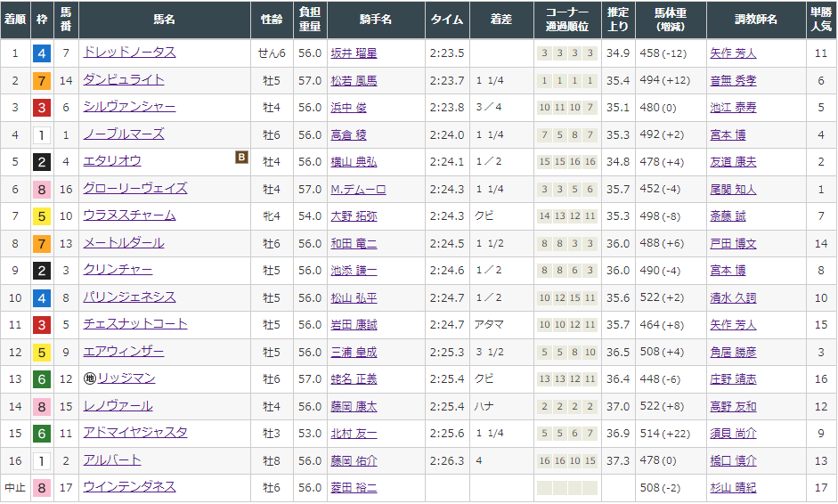Open ウラヌスチャーム horse page

(x=129, y=215)
